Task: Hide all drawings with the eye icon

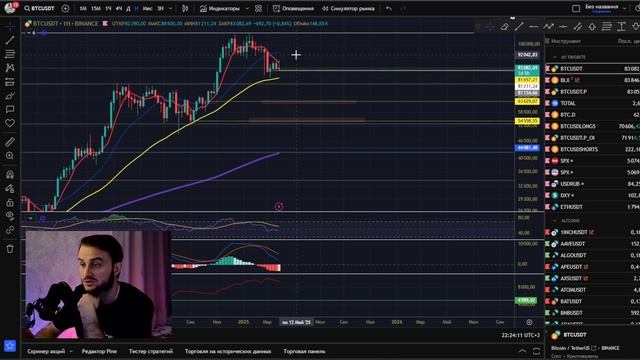Action: 10,216
